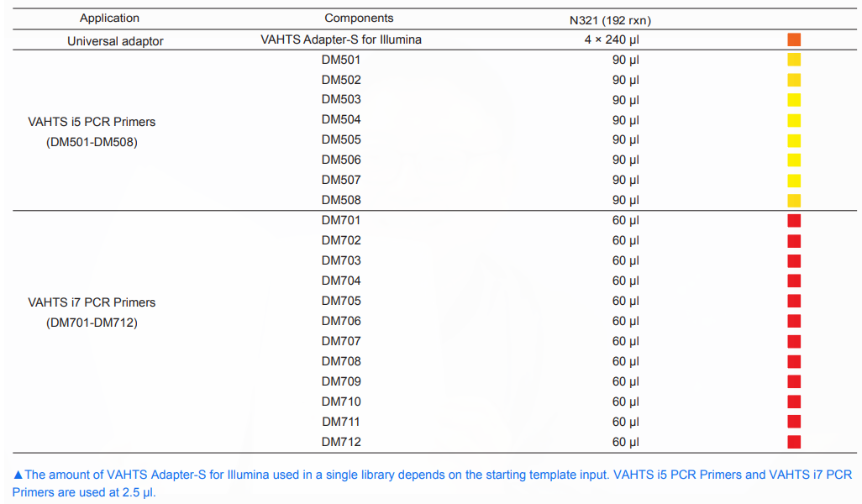The image size is (862, 504).
Task: Click the Components column header
Action: coord(359,18)
